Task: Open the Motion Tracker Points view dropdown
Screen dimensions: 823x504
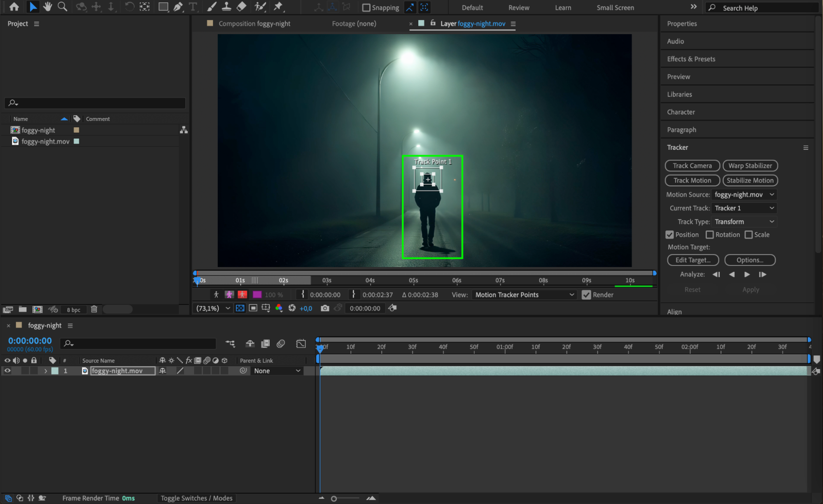Action: pyautogui.click(x=524, y=295)
